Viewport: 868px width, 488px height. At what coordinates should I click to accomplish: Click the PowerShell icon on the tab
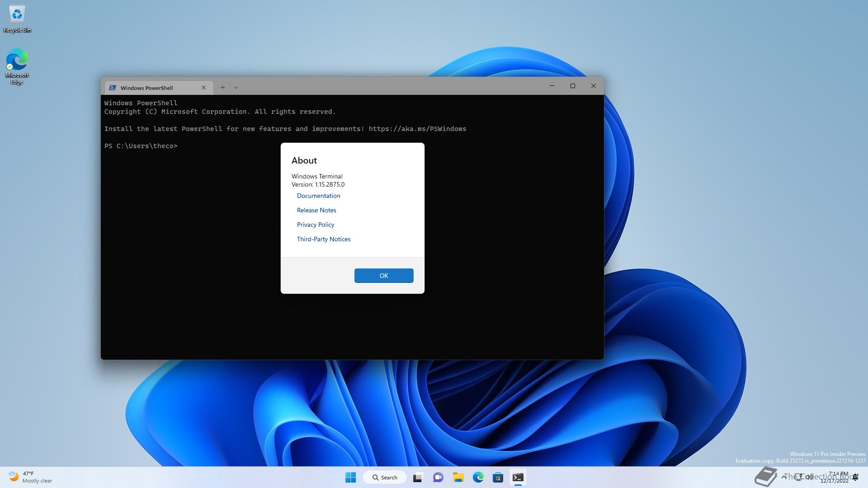113,88
